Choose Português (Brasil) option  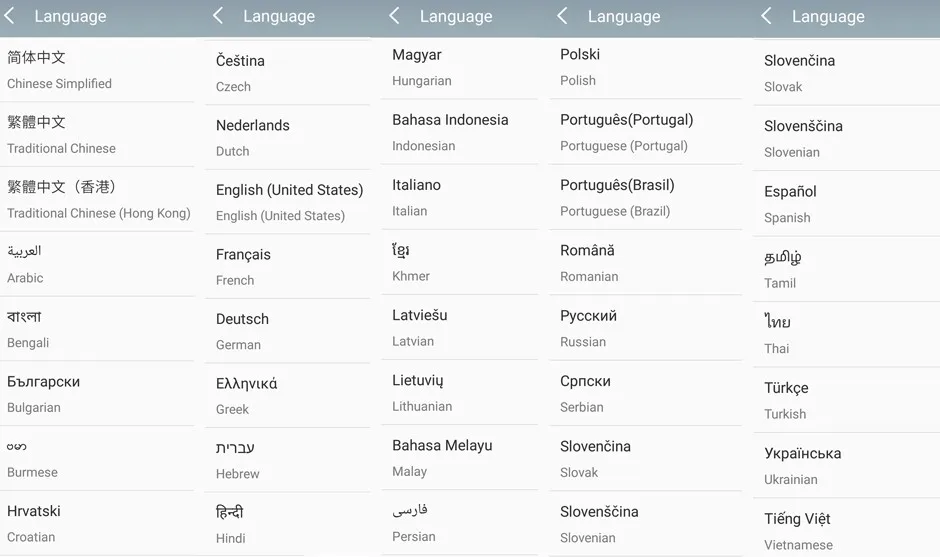tap(645, 197)
